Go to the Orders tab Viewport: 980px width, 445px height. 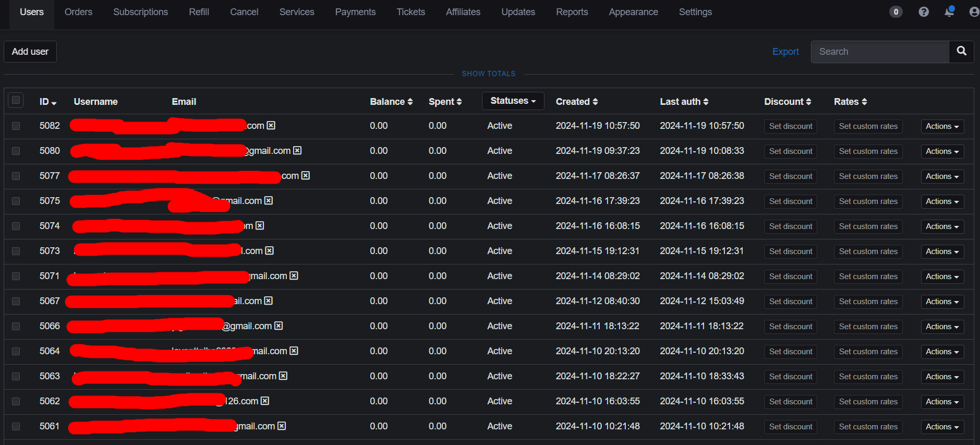[x=78, y=12]
